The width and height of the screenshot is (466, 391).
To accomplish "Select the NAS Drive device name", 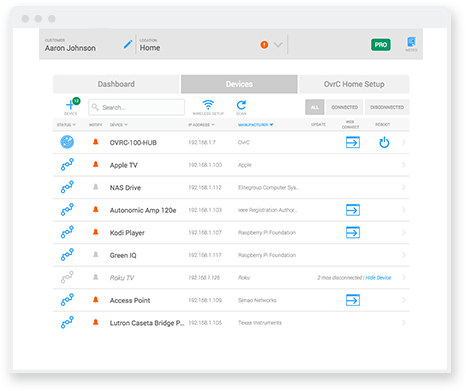I will [x=125, y=188].
